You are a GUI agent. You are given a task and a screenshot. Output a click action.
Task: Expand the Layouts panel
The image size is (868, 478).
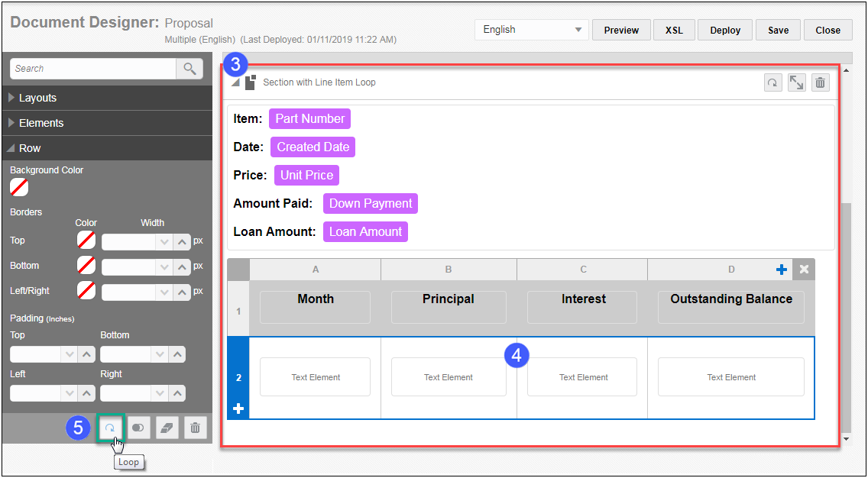tap(108, 98)
